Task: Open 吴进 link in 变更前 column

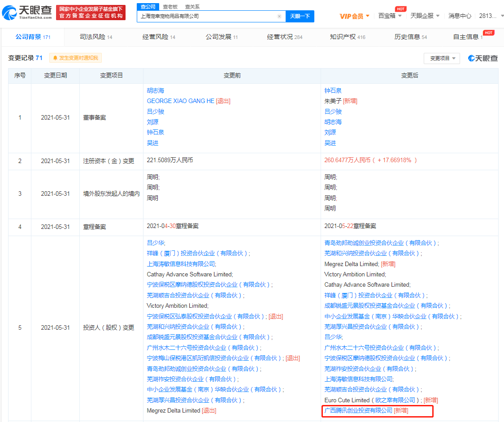Action: click(152, 143)
